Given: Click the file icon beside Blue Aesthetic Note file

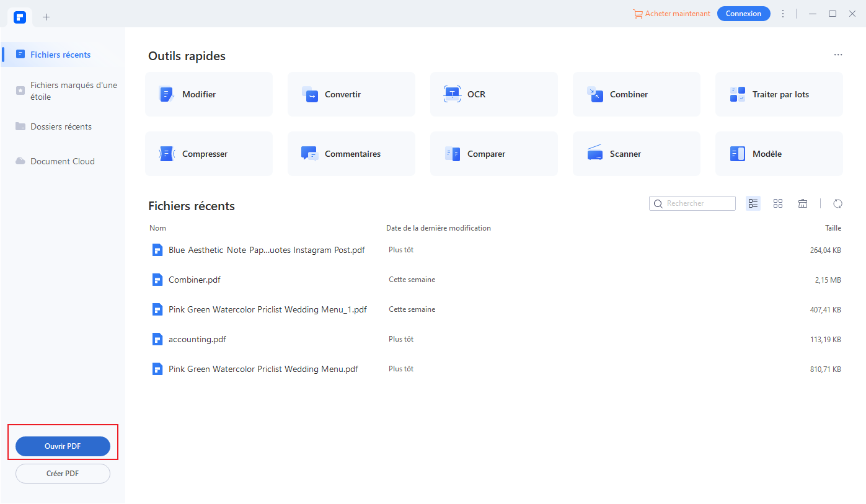Looking at the screenshot, I should pyautogui.click(x=157, y=250).
